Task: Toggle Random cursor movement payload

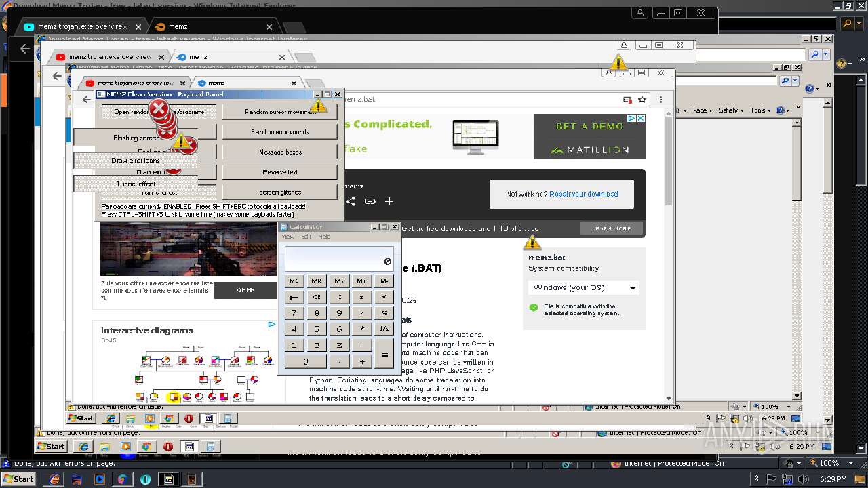Action: coord(280,112)
